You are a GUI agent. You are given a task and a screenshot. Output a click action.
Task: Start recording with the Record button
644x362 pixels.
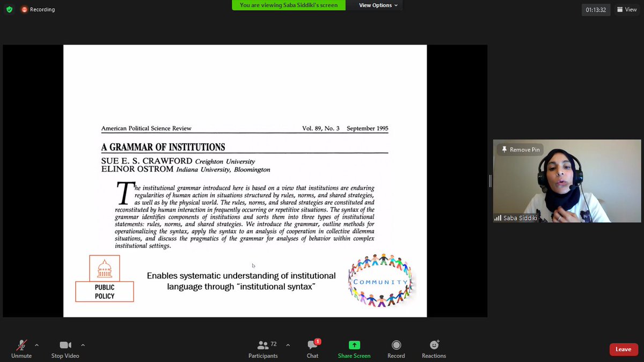(396, 349)
